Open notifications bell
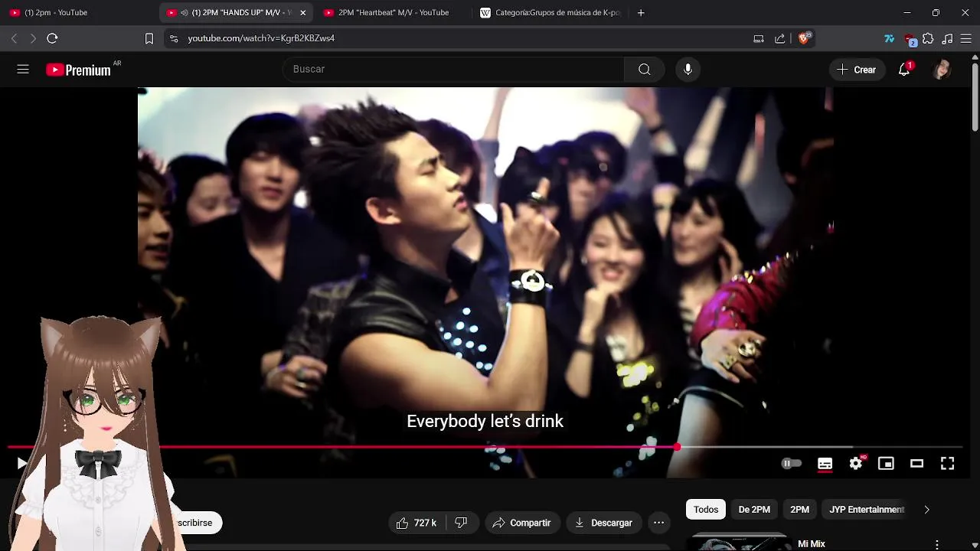This screenshot has width=980, height=551. click(904, 70)
